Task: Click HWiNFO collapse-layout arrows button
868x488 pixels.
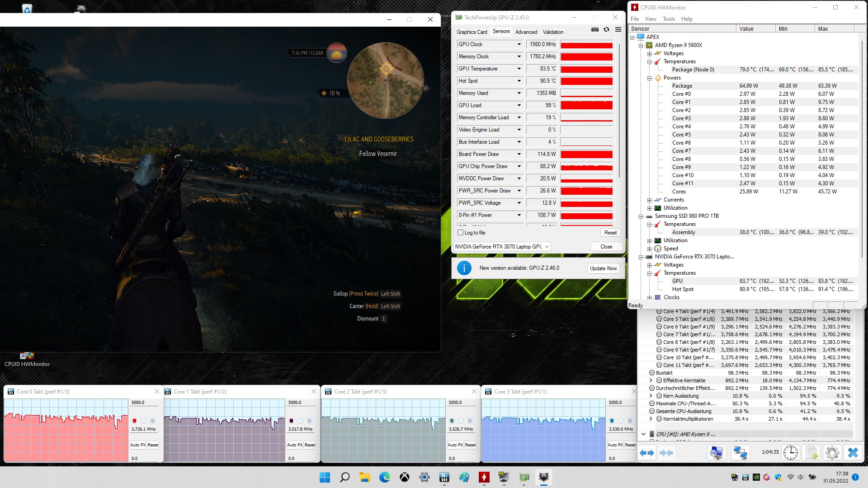Action: (x=666, y=452)
